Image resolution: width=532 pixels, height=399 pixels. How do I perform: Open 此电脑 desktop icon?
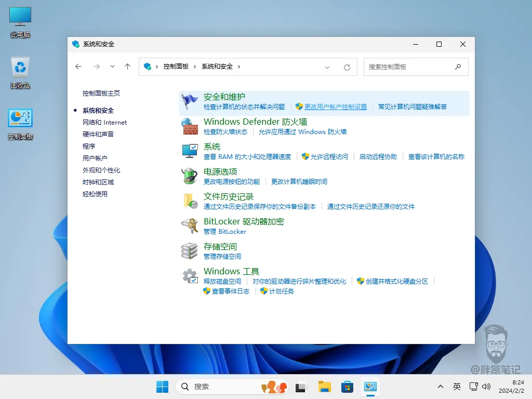click(20, 22)
